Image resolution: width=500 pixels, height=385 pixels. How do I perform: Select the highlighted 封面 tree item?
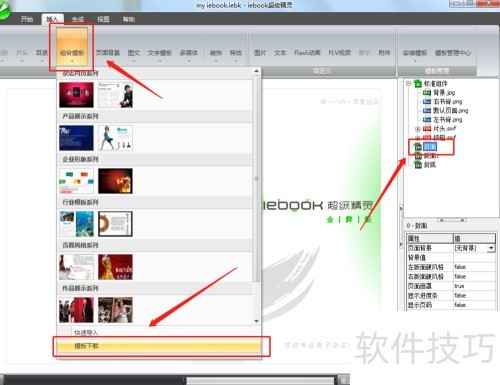[430, 146]
